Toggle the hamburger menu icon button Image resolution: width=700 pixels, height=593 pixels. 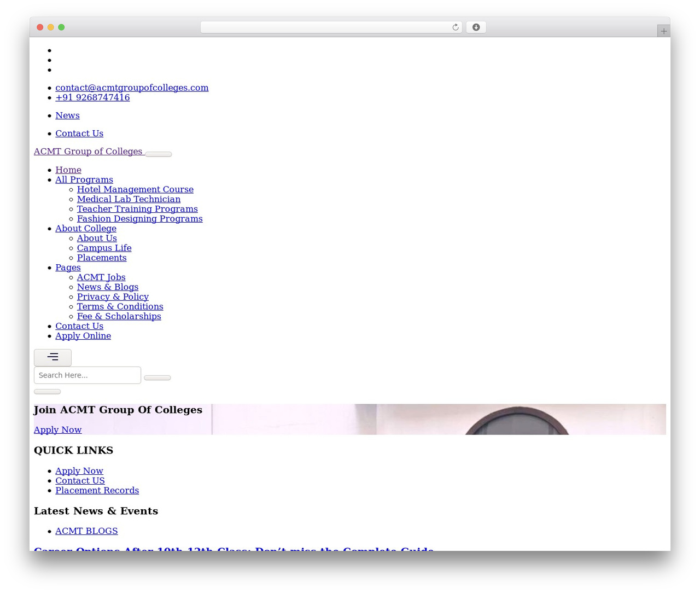(52, 357)
